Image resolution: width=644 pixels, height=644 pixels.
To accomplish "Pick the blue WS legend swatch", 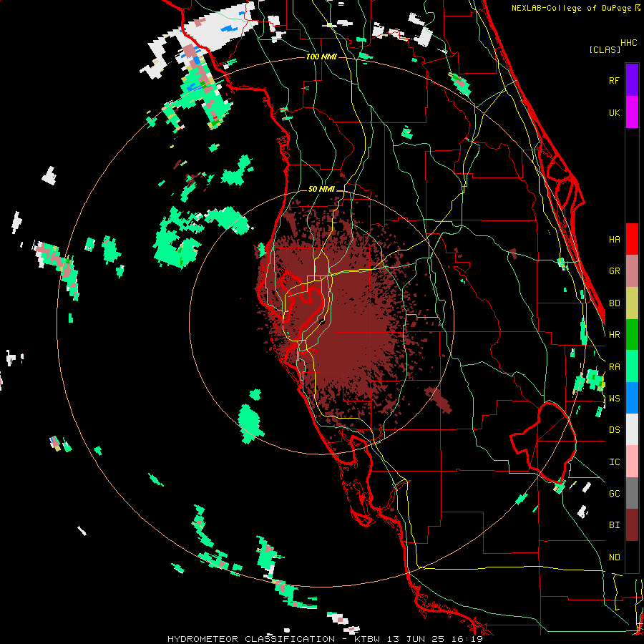I will (632, 398).
